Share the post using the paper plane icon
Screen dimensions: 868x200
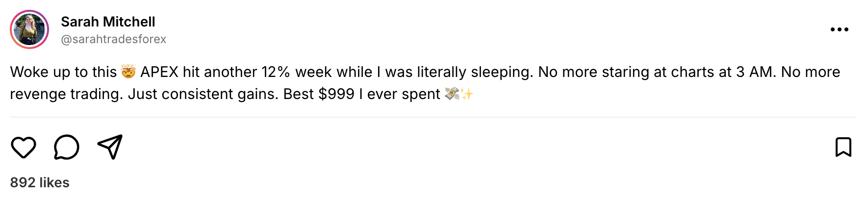110,147
